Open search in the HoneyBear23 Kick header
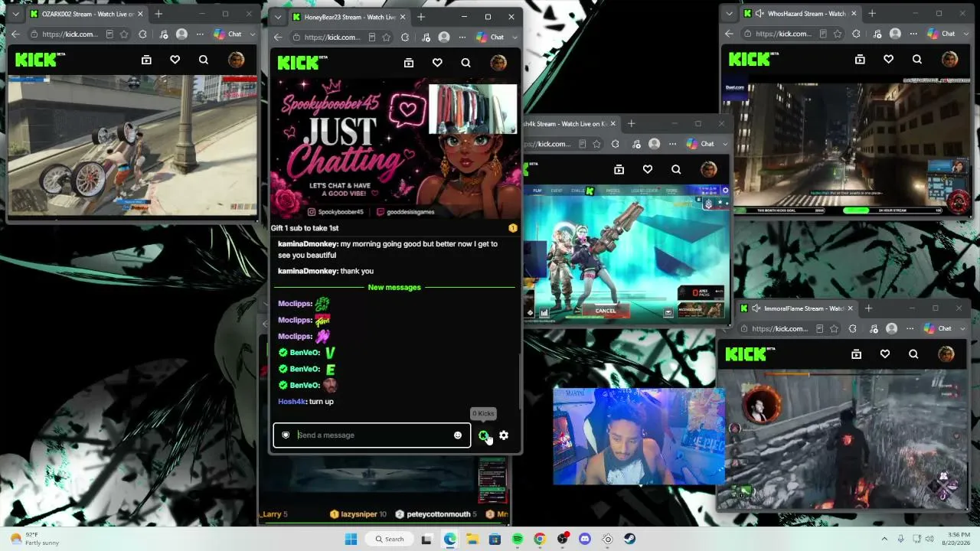Screen dimensions: 980x551 [x=465, y=63]
